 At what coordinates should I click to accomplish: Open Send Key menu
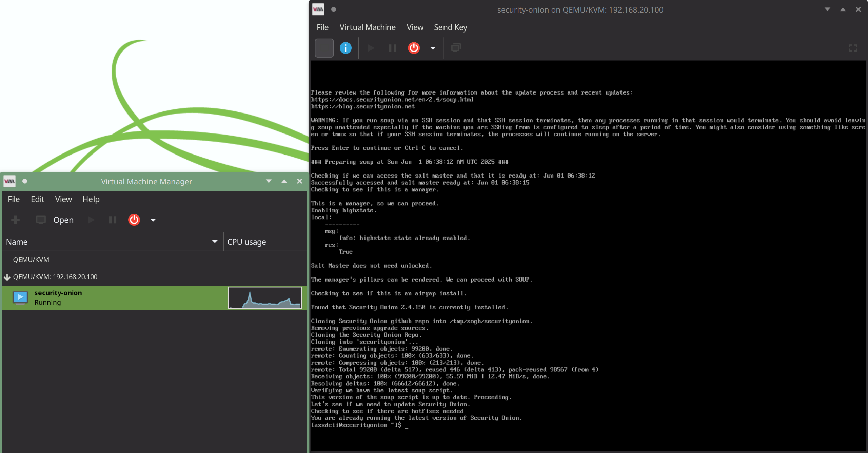click(451, 27)
